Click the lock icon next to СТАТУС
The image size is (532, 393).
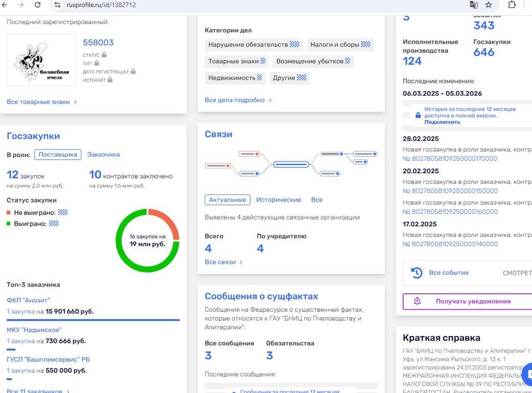104,55
